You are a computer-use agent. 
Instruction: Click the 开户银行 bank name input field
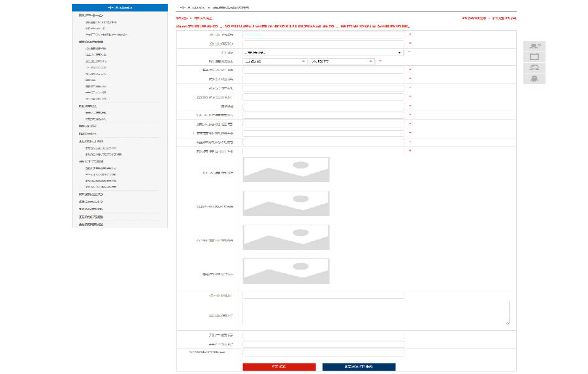click(323, 335)
